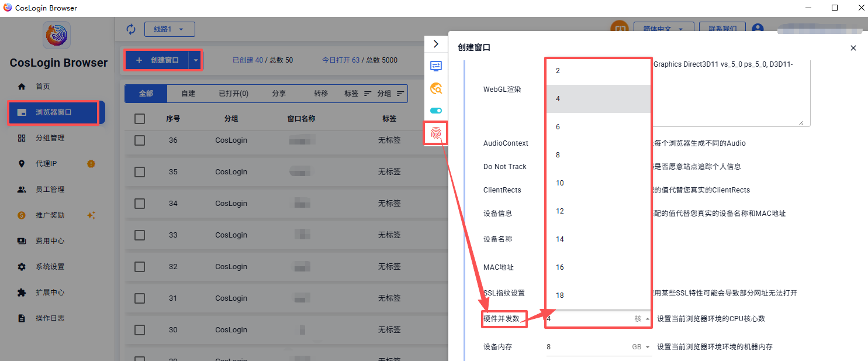This screenshot has width=868, height=361.
Task: Switch to the 全部 tab
Action: 146,94
